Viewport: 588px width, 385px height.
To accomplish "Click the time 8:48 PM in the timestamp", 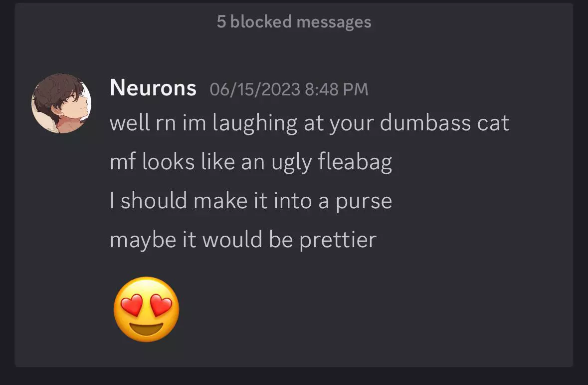I will pos(336,89).
